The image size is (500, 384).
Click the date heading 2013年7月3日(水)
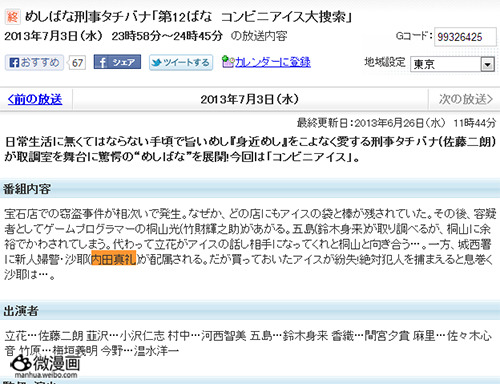point(249,99)
